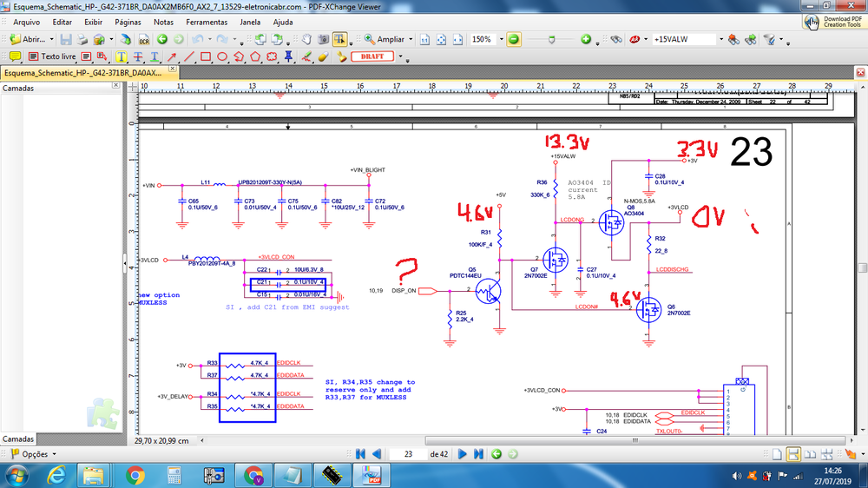Go to next page using the blue arrow
Image resolution: width=868 pixels, height=488 pixels.
463,454
